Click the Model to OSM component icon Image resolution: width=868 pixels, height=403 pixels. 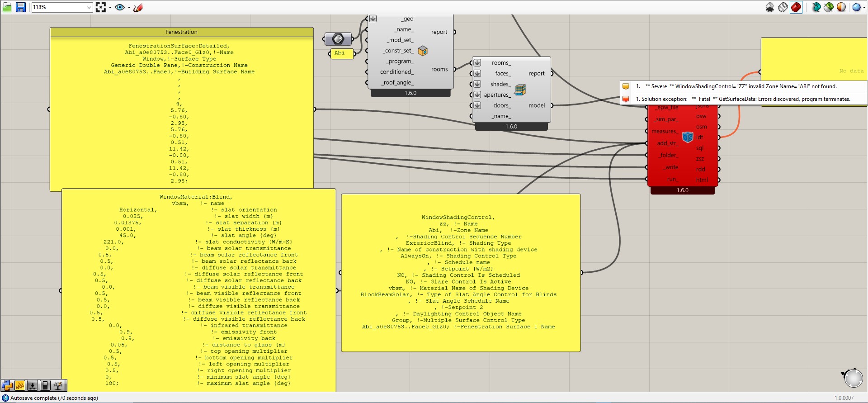(x=688, y=137)
